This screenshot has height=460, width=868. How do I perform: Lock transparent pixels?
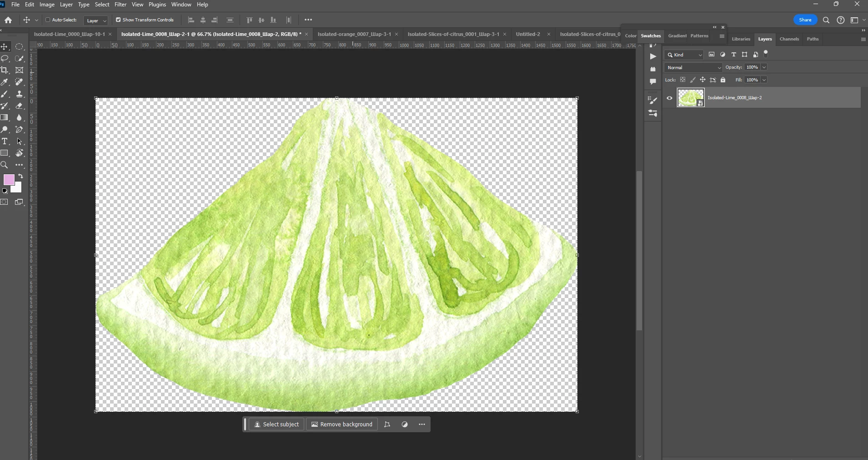point(682,80)
